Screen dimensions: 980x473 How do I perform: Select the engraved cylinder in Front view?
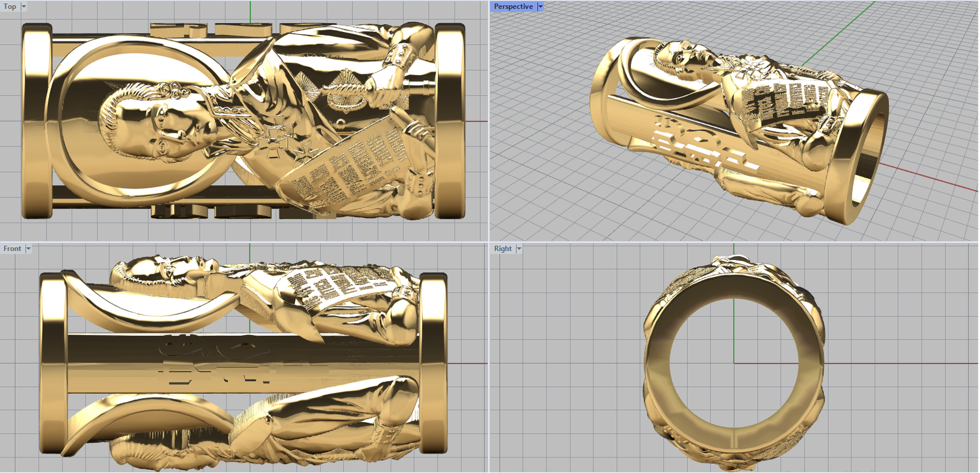point(243,363)
